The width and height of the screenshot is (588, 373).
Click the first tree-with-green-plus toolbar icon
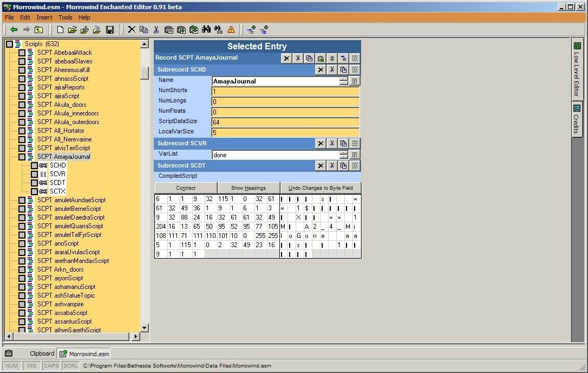[x=252, y=30]
